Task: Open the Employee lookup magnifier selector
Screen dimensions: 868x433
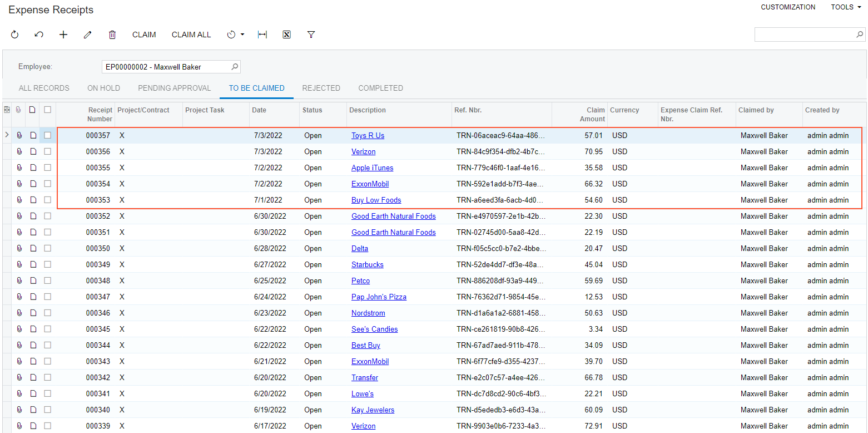Action: 235,67
